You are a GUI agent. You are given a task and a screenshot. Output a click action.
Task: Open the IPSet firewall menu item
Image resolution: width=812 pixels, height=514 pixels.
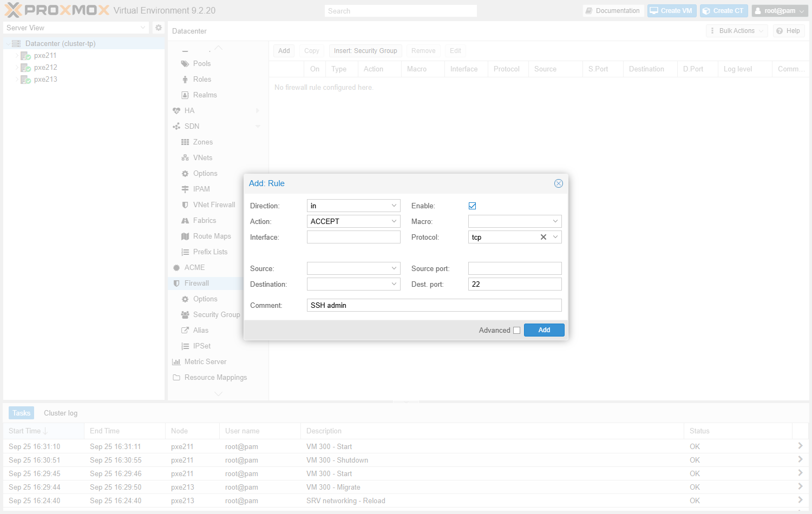202,346
